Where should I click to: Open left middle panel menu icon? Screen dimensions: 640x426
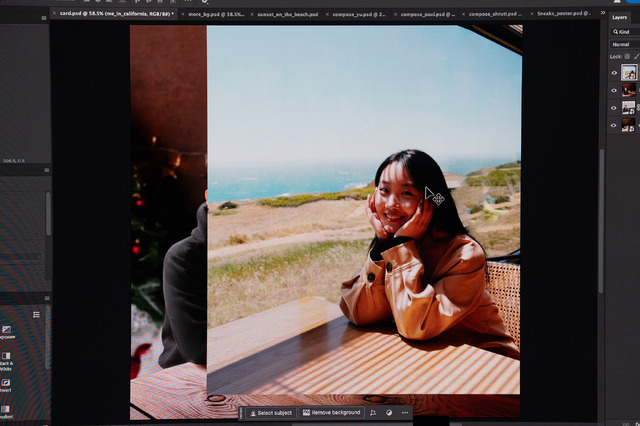(47, 170)
